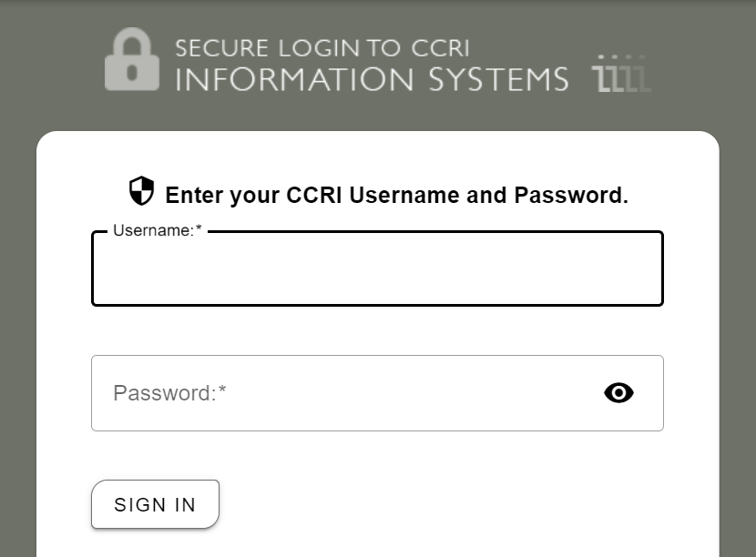
Task: Click 'SIGN' text on the sign-in button
Action: [x=140, y=504]
